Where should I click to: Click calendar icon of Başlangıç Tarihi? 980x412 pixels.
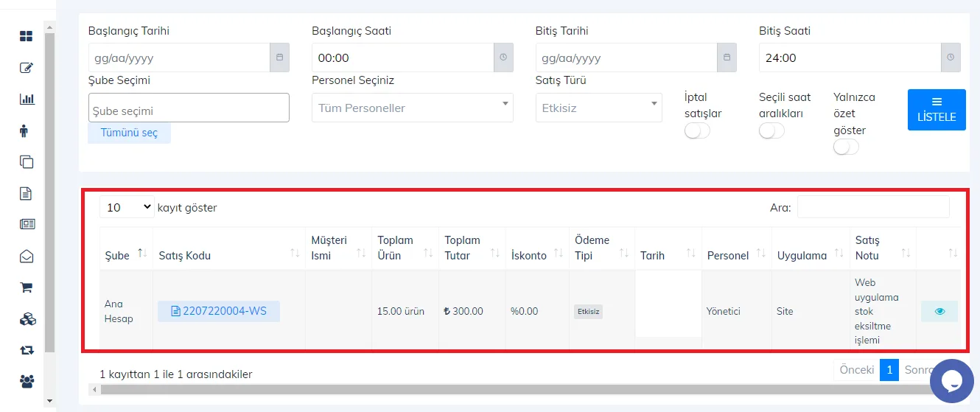[279, 57]
